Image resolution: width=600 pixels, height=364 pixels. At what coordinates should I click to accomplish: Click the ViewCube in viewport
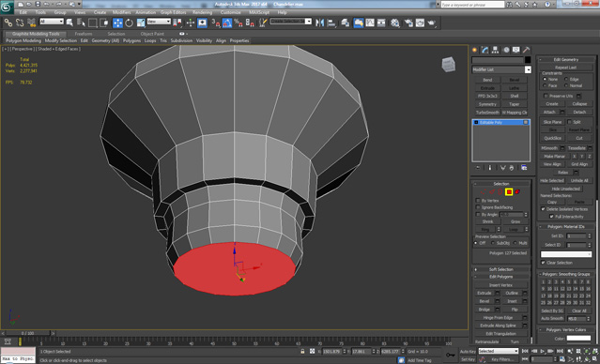point(449,64)
